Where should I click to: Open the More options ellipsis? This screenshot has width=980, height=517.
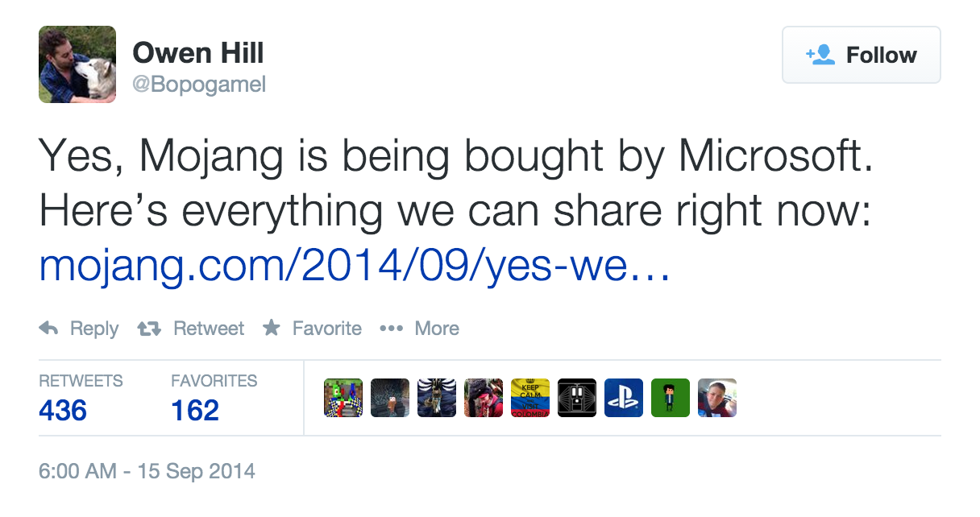tap(391, 329)
